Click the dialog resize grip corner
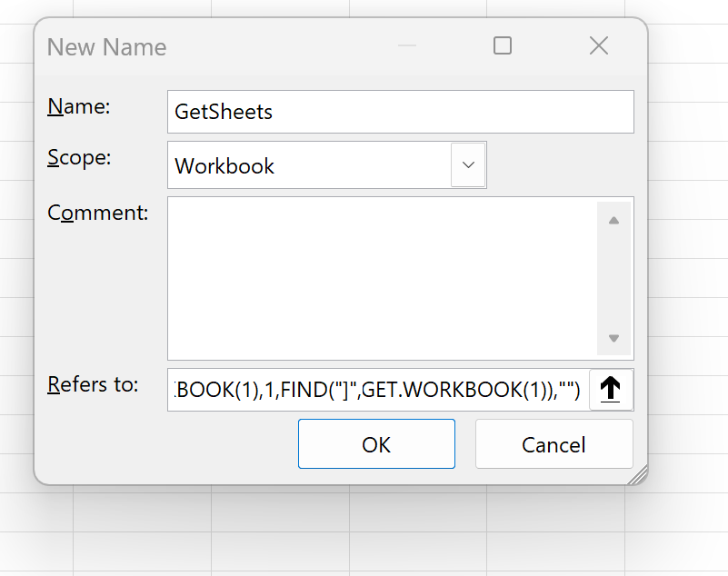This screenshot has height=576, width=728. [638, 476]
